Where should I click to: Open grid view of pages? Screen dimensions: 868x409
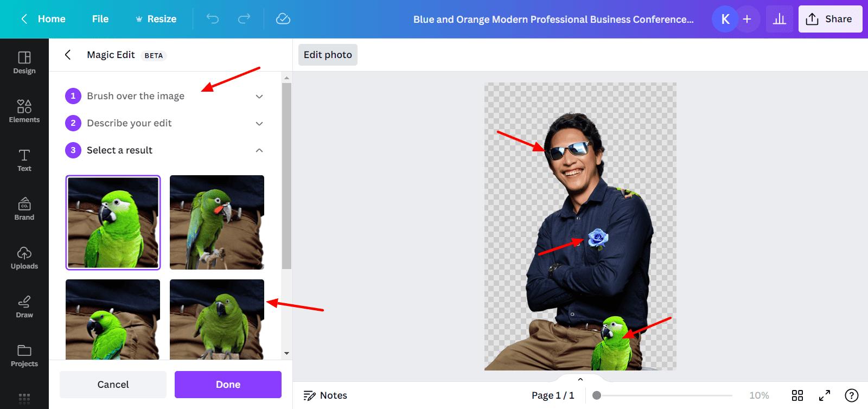(797, 395)
